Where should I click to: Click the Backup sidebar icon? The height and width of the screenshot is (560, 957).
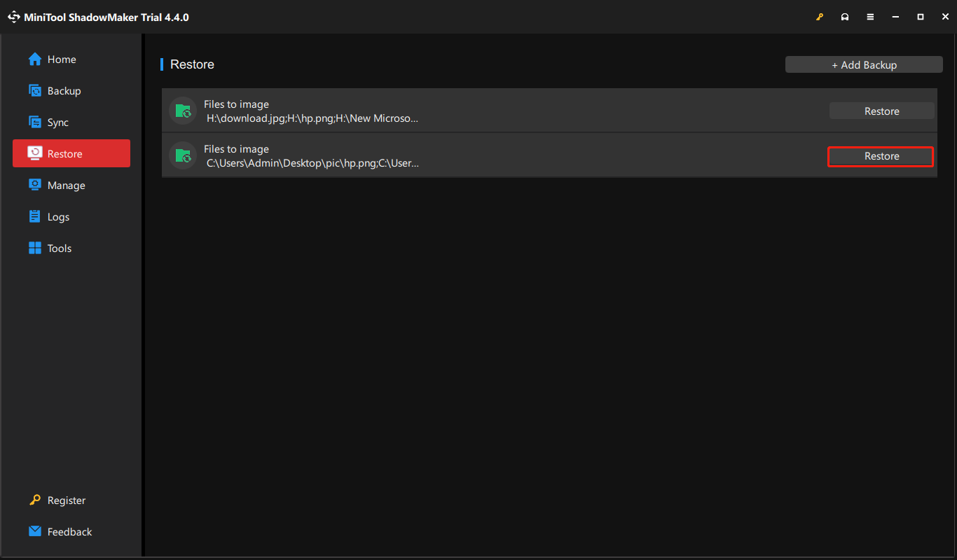click(35, 91)
